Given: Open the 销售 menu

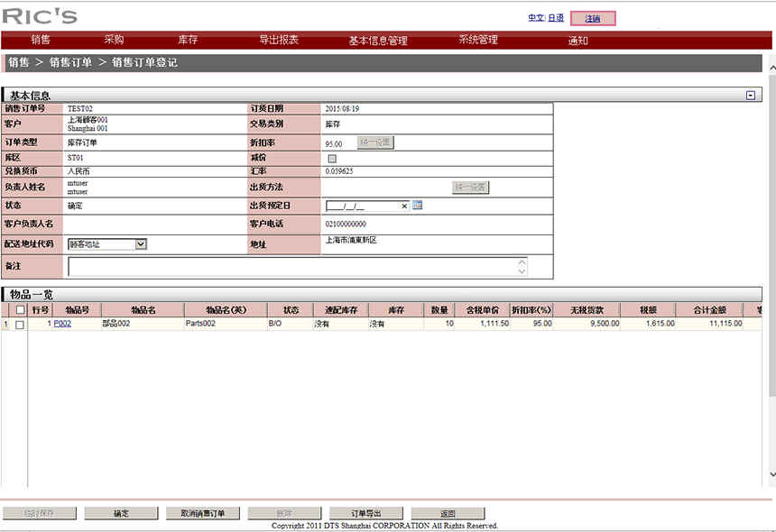Looking at the screenshot, I should click(41, 41).
